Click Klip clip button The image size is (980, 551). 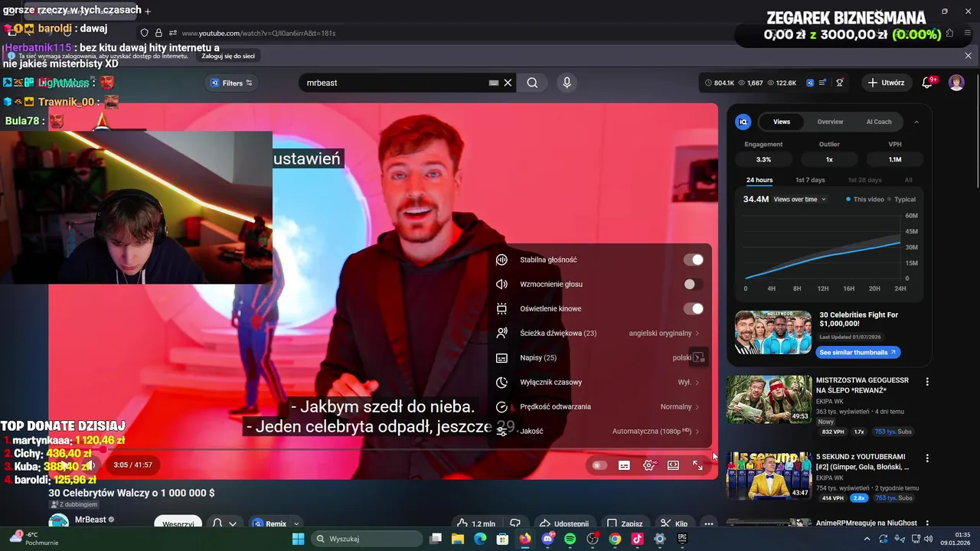pyautogui.click(x=675, y=523)
